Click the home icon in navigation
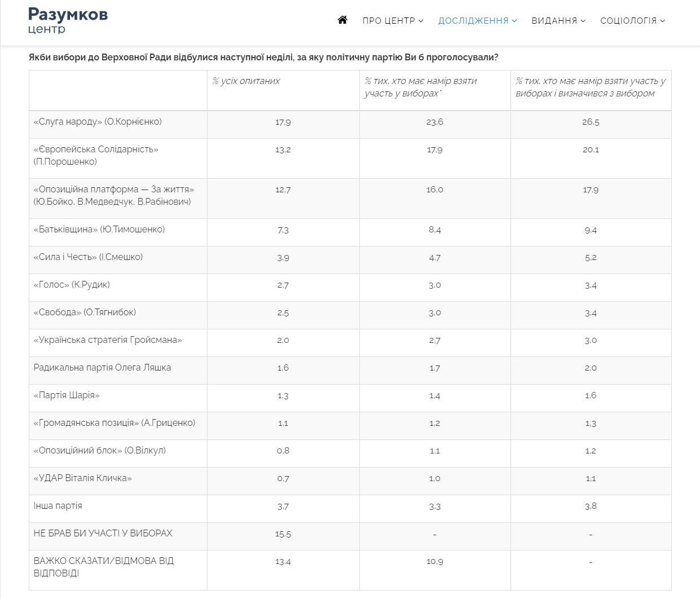Viewport: 700px width, 599px height. 342,20
